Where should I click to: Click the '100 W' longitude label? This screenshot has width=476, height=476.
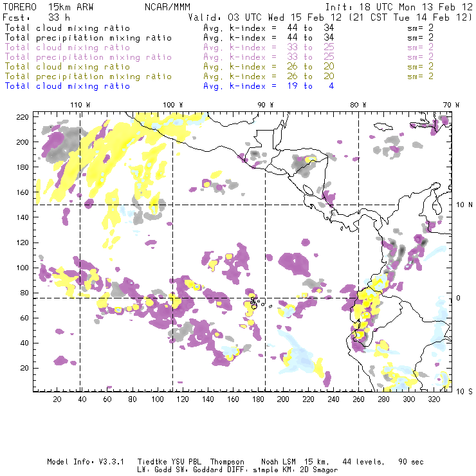pos(173,105)
